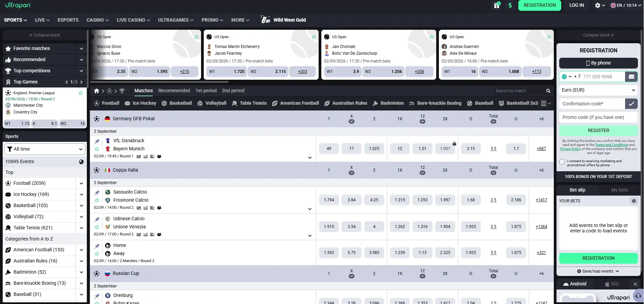Image resolution: width=644 pixels, height=304 pixels.
Task: Favorite the Marcos Giron US Open match
Action: click(x=196, y=37)
